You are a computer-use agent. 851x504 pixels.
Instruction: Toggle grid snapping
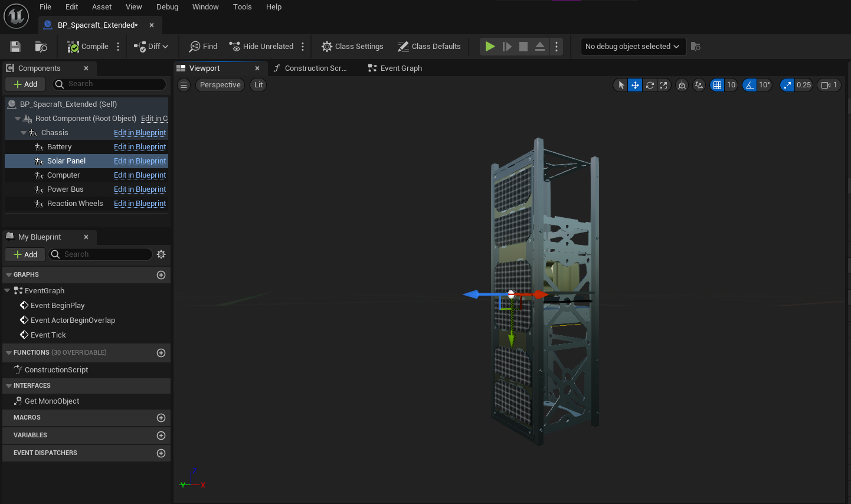coord(717,85)
